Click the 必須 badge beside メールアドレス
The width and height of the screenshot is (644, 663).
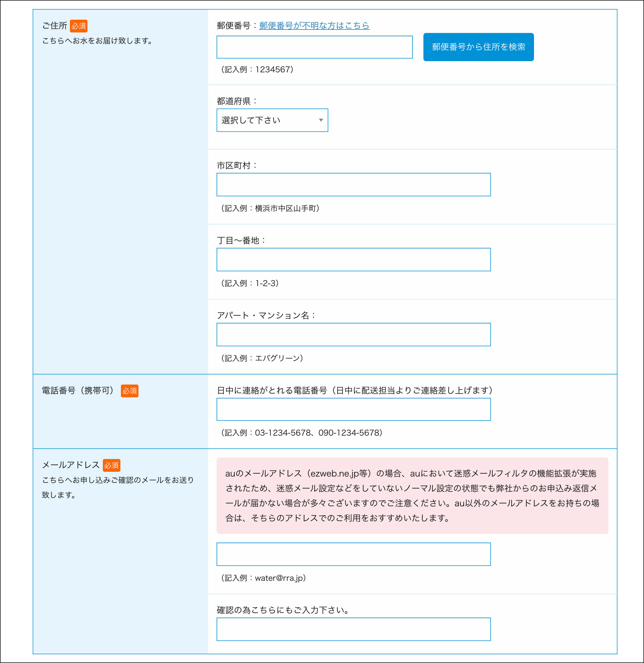point(111,465)
